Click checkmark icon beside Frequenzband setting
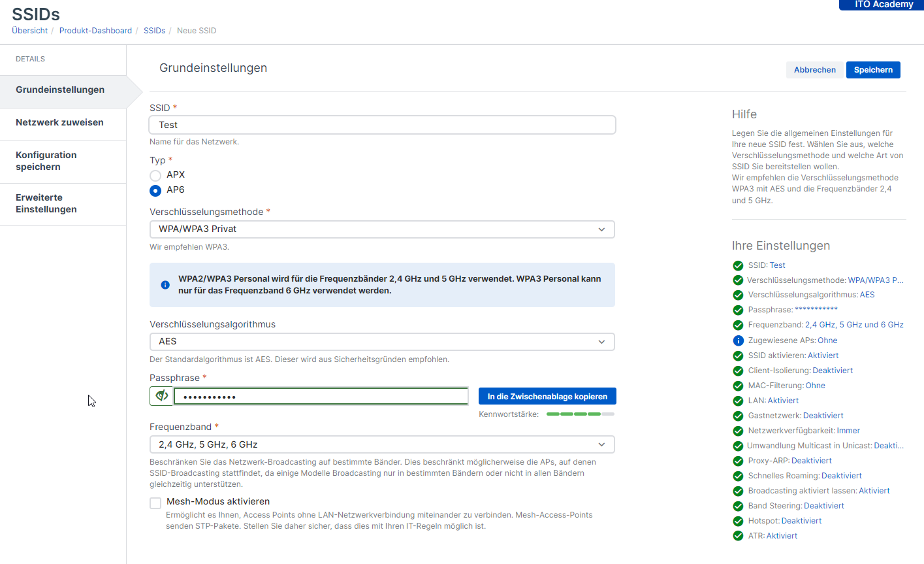The image size is (924, 564). pyautogui.click(x=738, y=325)
